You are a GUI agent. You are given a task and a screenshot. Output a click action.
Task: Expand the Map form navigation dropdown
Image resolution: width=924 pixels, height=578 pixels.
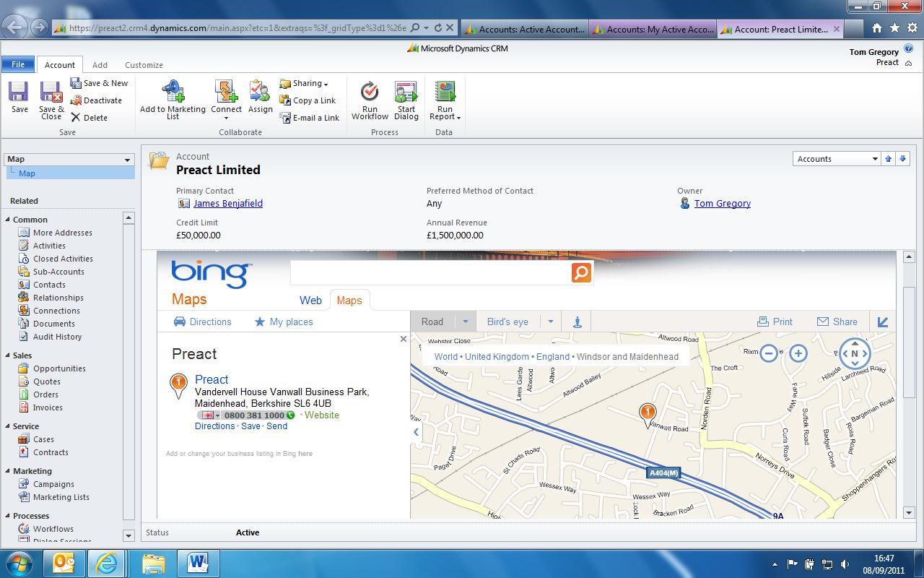(128, 160)
